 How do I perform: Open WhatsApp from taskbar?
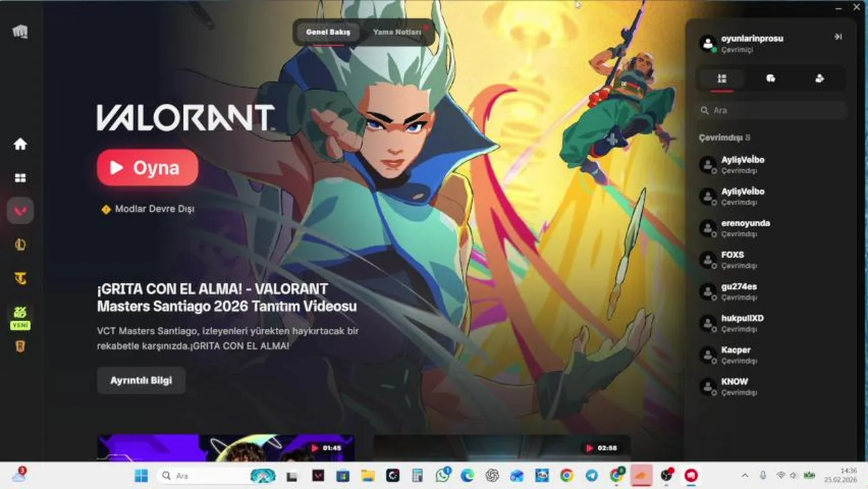pyautogui.click(x=444, y=475)
